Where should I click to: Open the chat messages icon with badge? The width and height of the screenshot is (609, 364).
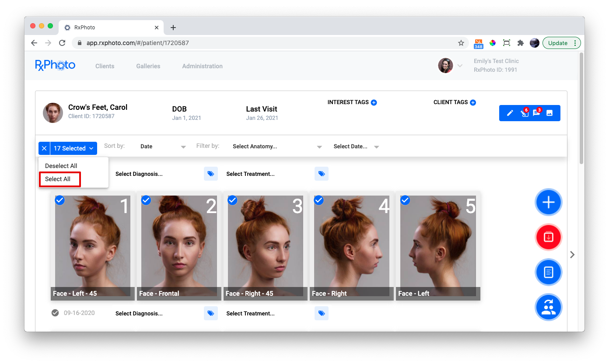(536, 113)
